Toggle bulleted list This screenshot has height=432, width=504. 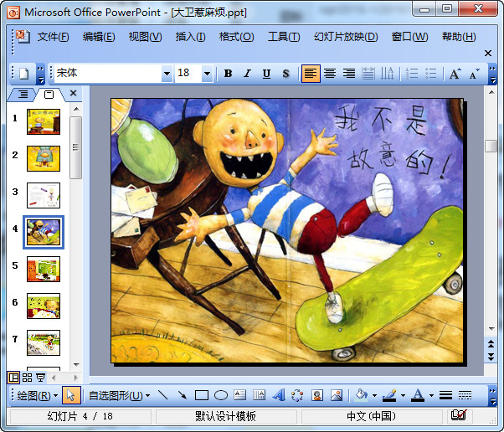click(430, 74)
